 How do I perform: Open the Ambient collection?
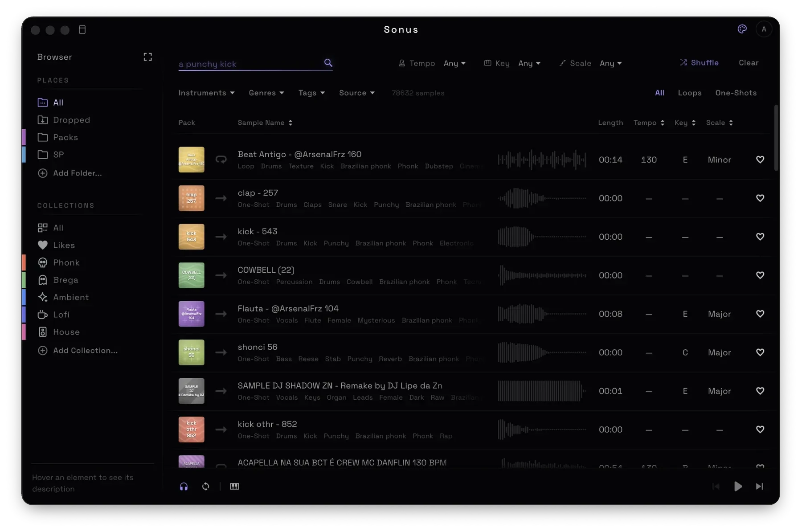click(63, 297)
